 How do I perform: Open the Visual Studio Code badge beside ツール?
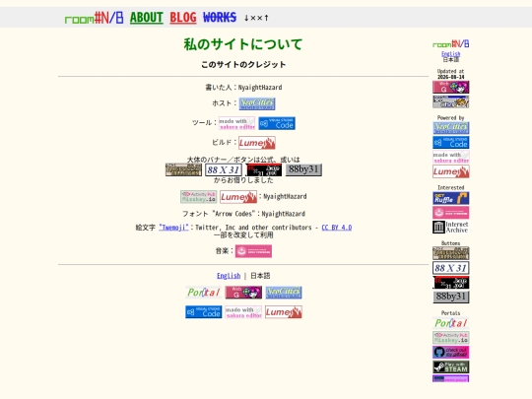pos(277,123)
